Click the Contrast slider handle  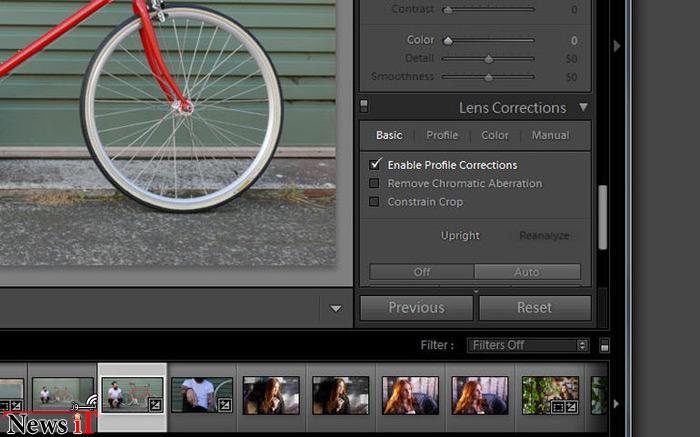pyautogui.click(x=448, y=9)
